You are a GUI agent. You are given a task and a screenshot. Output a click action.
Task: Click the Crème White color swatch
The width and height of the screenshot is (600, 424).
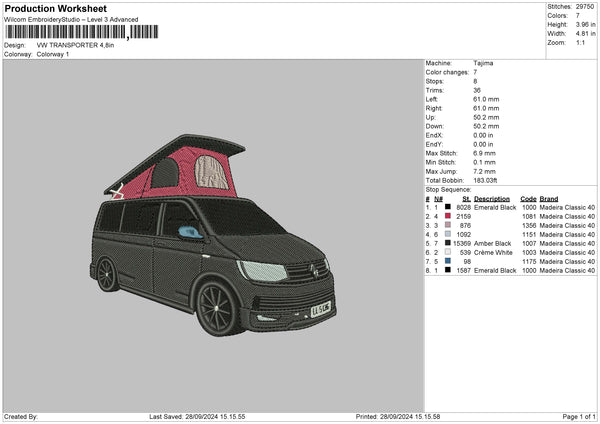pos(448,252)
